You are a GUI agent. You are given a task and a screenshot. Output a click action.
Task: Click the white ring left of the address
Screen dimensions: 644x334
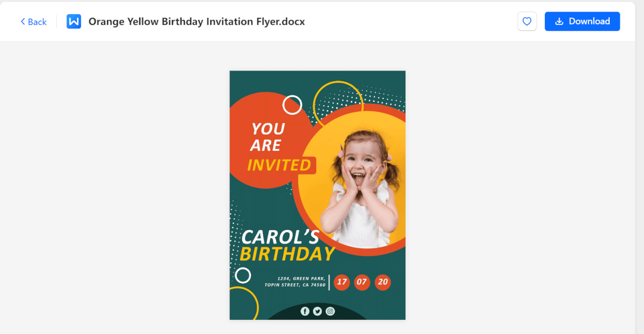pos(243,276)
